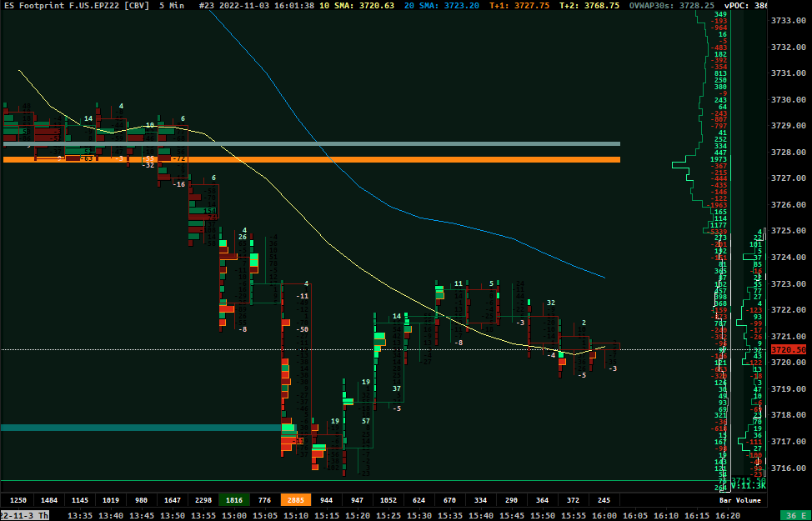The width and height of the screenshot is (812, 521).
Task: Click bar volume cell 1484
Action: pyautogui.click(x=49, y=500)
